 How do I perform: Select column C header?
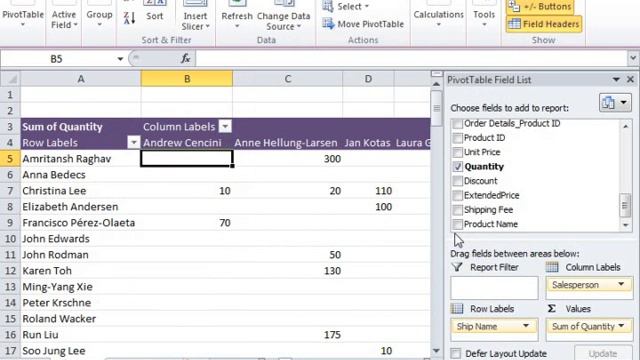point(288,79)
